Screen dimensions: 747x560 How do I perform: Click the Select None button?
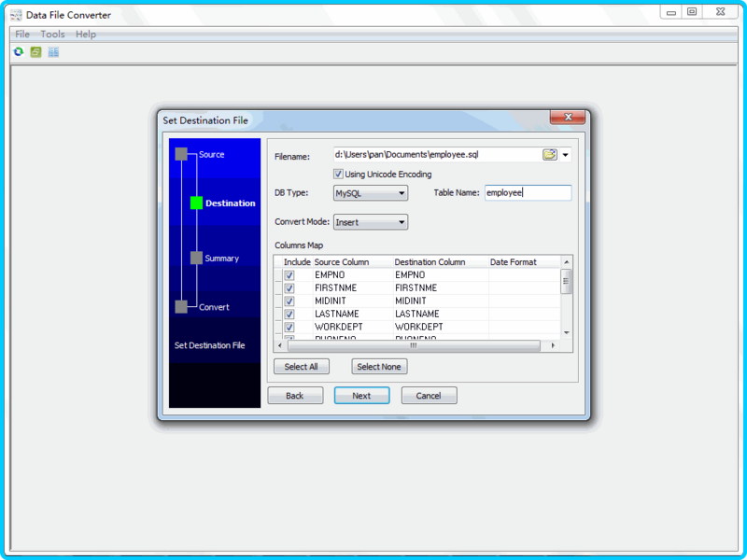[x=379, y=367]
